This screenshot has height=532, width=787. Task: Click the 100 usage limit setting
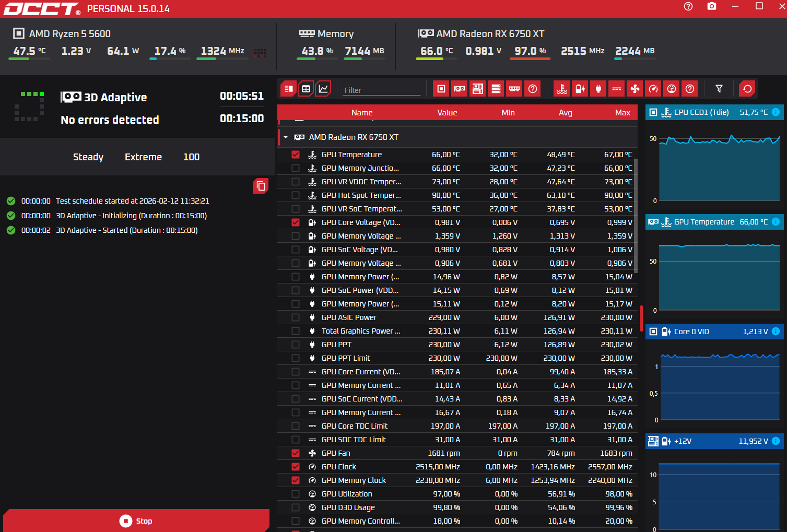[191, 157]
